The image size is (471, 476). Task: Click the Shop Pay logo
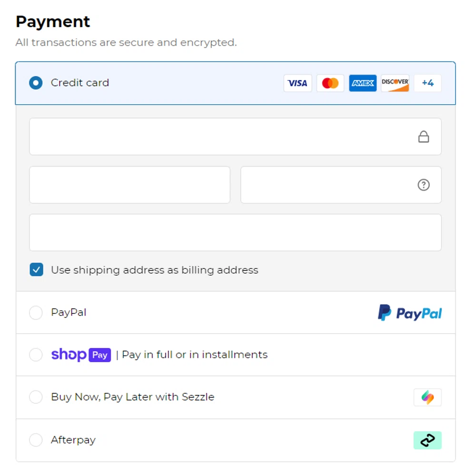coord(81,355)
